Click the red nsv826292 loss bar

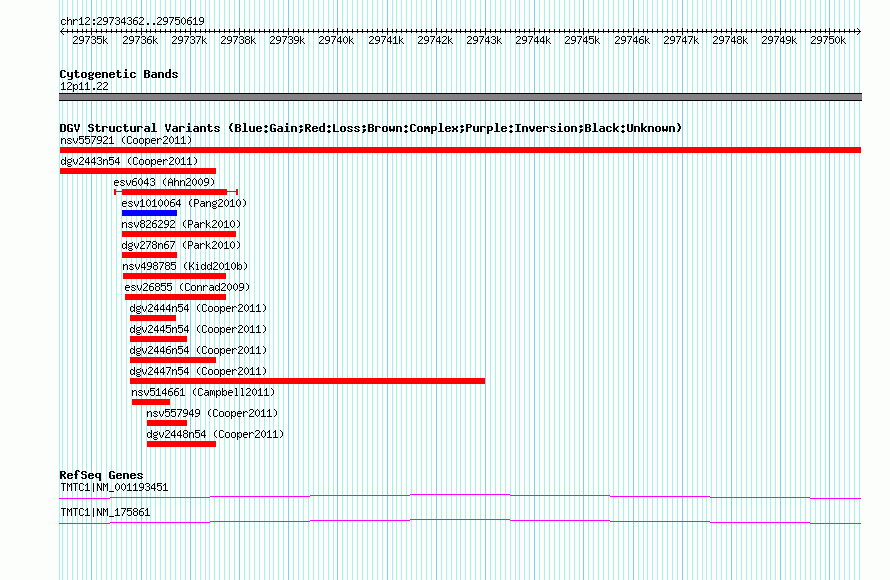click(x=179, y=234)
